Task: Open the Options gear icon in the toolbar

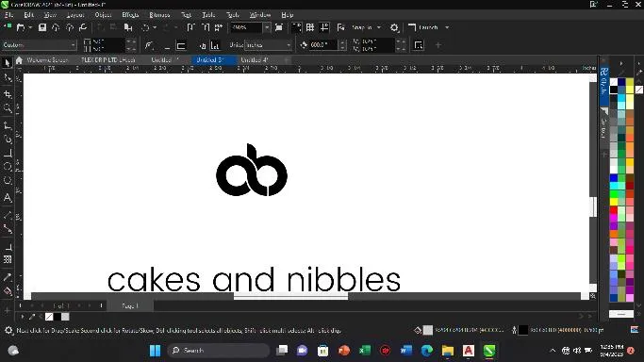Action: [394, 27]
